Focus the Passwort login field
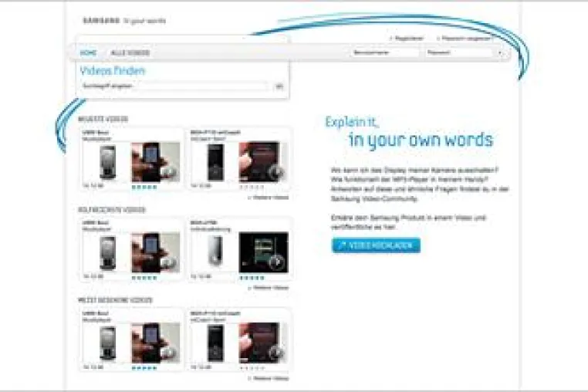 coord(458,53)
